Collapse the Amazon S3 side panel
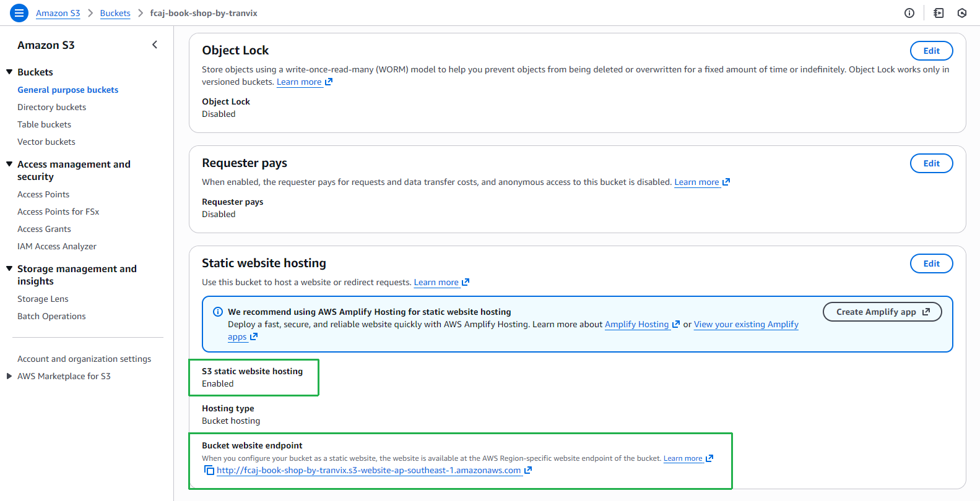 pos(155,45)
